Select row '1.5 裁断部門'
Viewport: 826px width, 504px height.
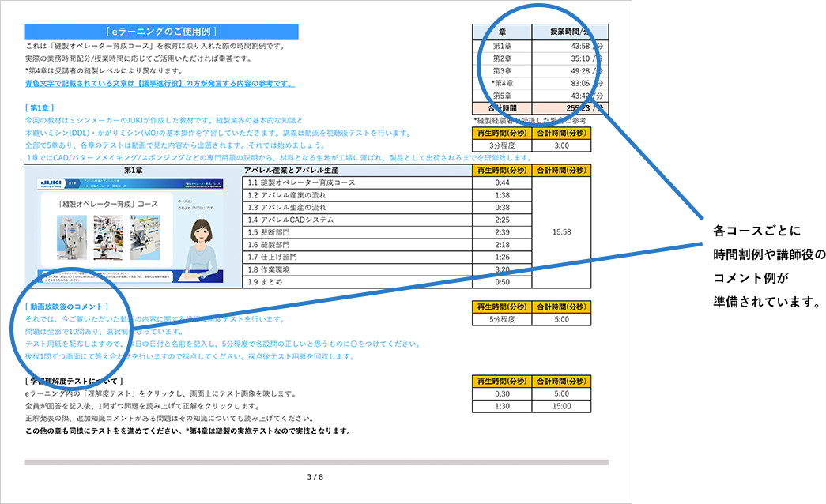[x=357, y=232]
